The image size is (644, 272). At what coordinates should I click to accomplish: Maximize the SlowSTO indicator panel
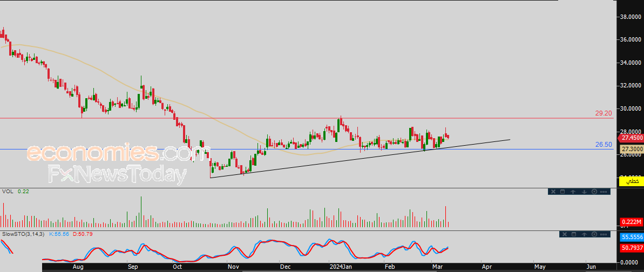tap(574, 234)
